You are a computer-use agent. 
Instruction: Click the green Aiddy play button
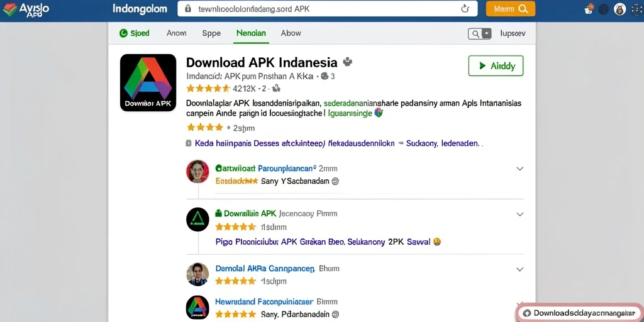coord(496,65)
